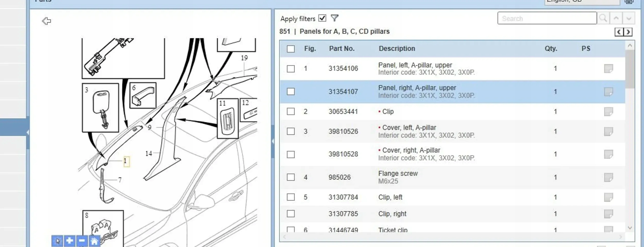Image resolution: width=644 pixels, height=247 pixels.
Task: Check the box for Clip 30653441
Action: coord(291,112)
